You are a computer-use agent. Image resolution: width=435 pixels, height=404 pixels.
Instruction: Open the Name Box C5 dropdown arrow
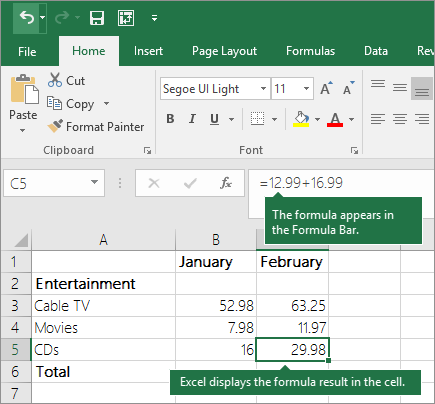click(95, 182)
